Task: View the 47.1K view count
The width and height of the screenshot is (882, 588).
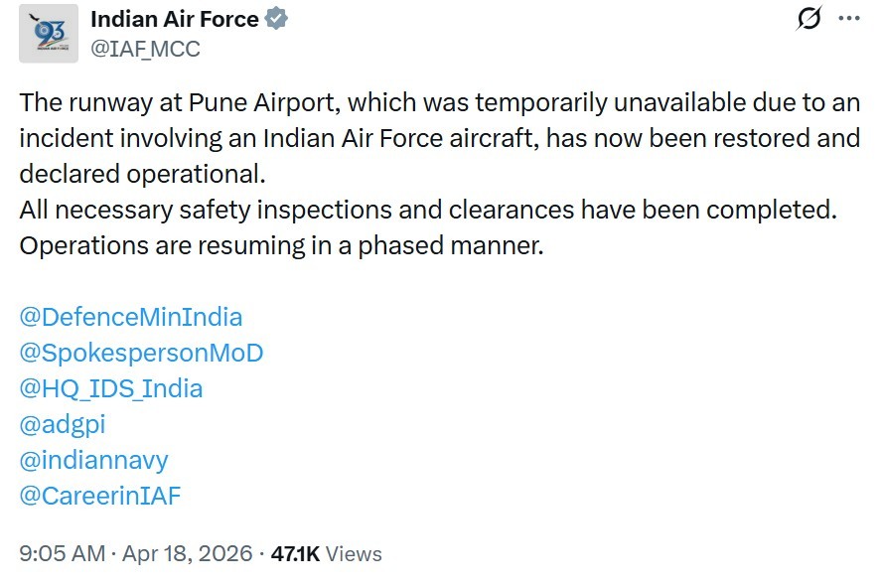Action: pyautogui.click(x=295, y=553)
